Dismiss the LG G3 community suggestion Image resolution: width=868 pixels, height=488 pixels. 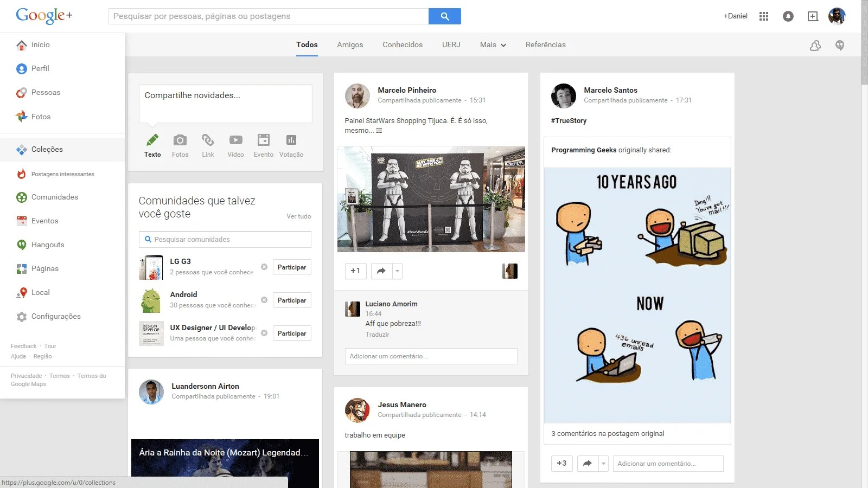click(264, 267)
